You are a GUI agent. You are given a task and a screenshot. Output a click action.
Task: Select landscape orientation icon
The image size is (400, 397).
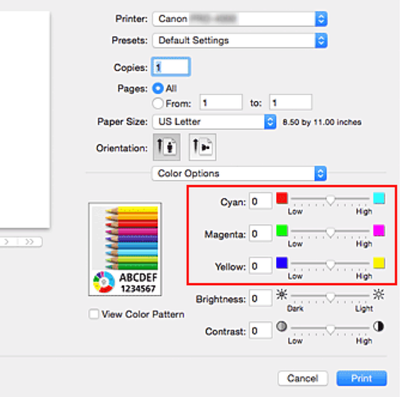point(202,147)
